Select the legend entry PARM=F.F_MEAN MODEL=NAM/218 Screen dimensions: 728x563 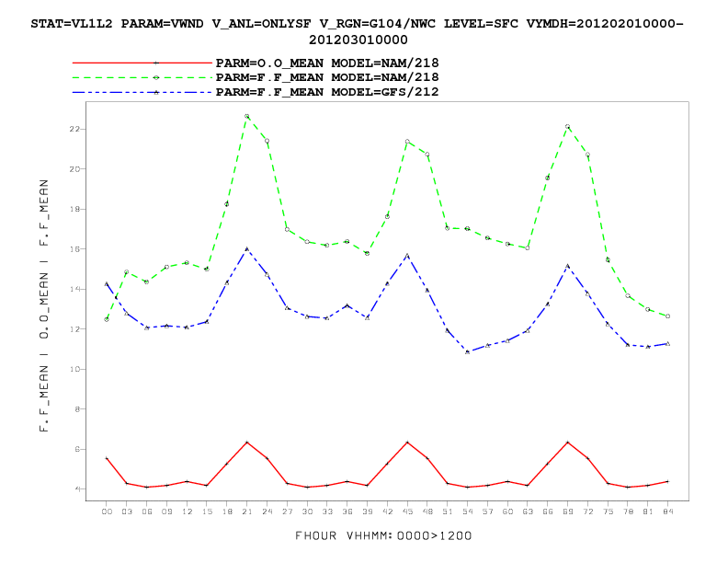pyautogui.click(x=327, y=77)
